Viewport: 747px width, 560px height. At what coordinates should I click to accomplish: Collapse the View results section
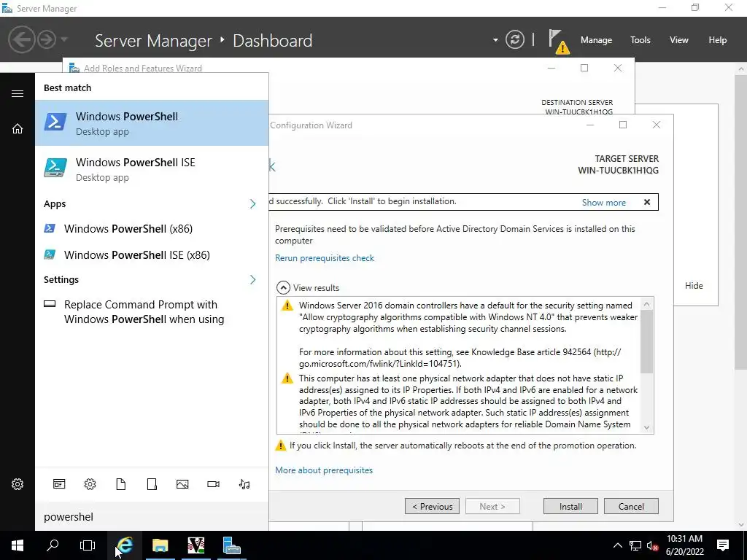282,288
